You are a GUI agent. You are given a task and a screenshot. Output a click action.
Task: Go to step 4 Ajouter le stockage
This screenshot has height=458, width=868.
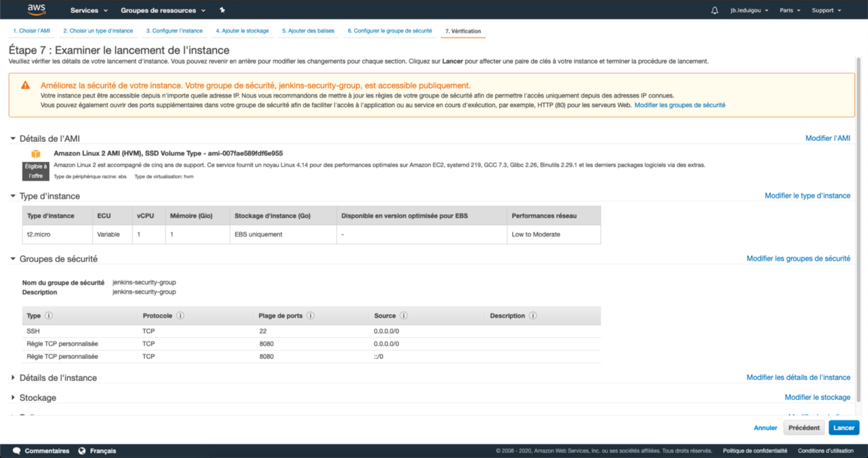point(242,31)
